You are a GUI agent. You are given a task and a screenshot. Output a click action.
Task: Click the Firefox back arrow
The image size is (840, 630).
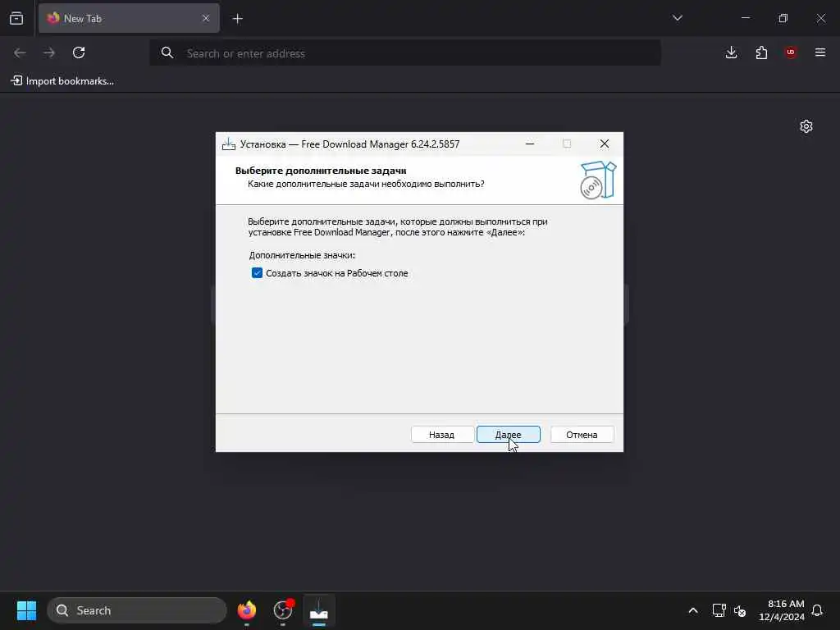tap(20, 52)
